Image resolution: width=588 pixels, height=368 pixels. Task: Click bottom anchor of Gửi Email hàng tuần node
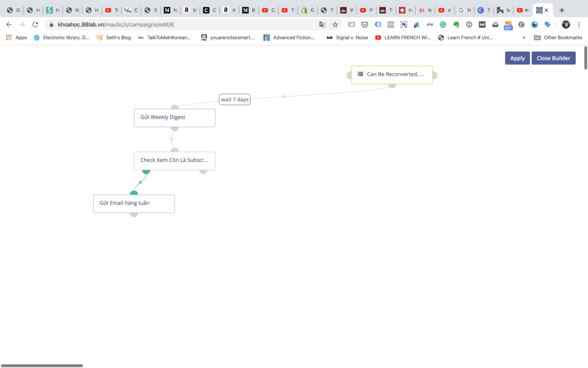[x=134, y=214]
